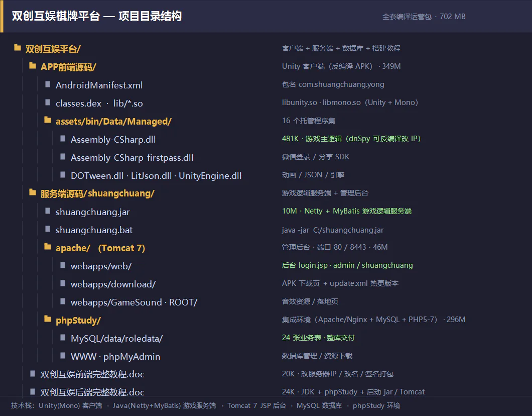Click description Unity 客户端（反编译 APK）· 349M

(x=341, y=66)
